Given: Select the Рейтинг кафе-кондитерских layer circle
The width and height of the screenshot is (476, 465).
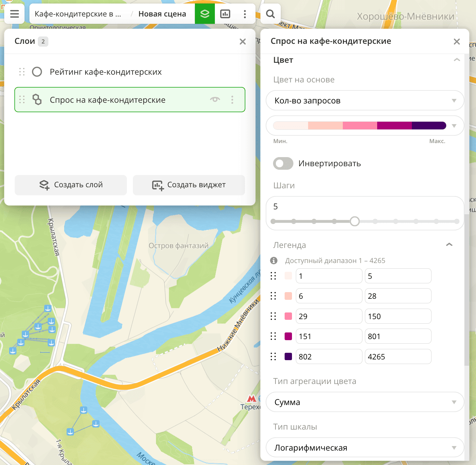Looking at the screenshot, I should pos(37,72).
